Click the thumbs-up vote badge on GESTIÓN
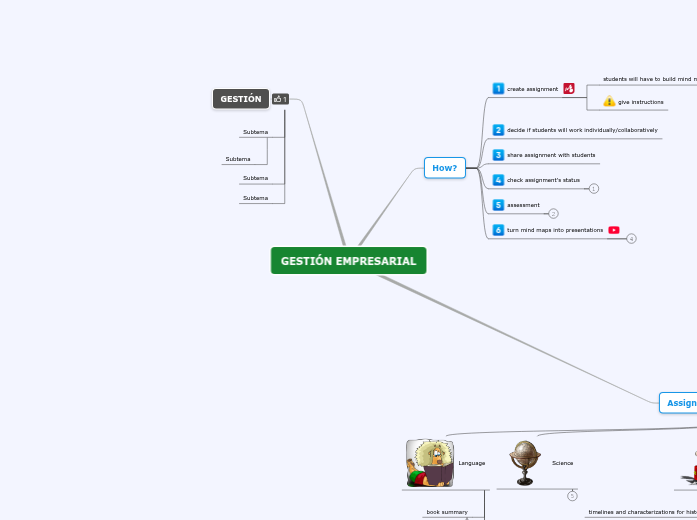This screenshot has height=520, width=697. pos(280,99)
